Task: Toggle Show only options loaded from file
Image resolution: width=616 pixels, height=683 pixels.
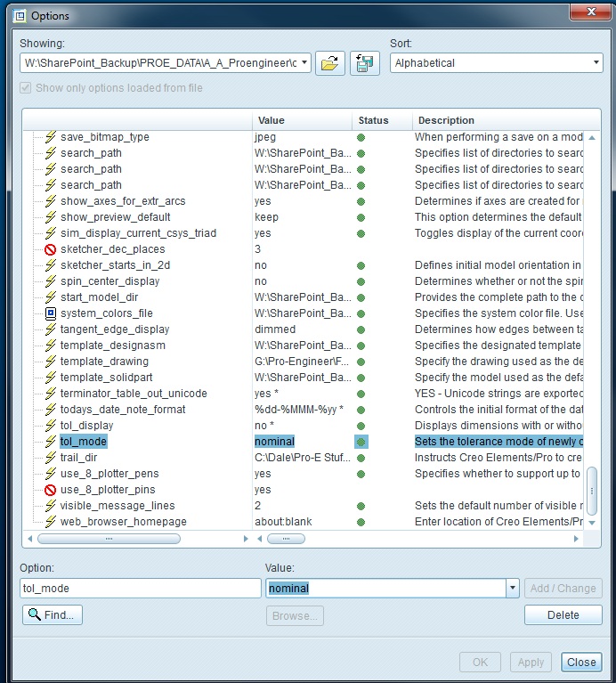Action: tap(25, 88)
